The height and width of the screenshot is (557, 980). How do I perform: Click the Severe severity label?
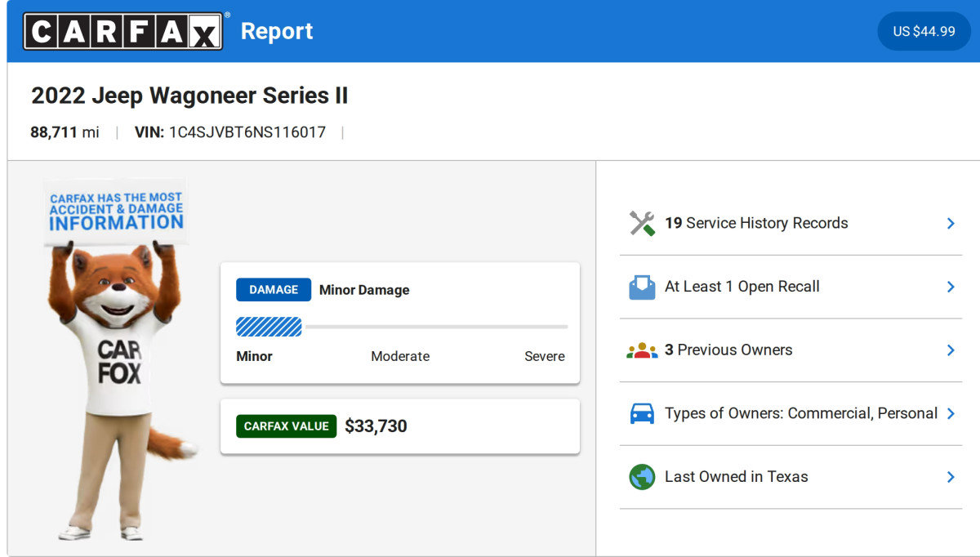click(545, 356)
